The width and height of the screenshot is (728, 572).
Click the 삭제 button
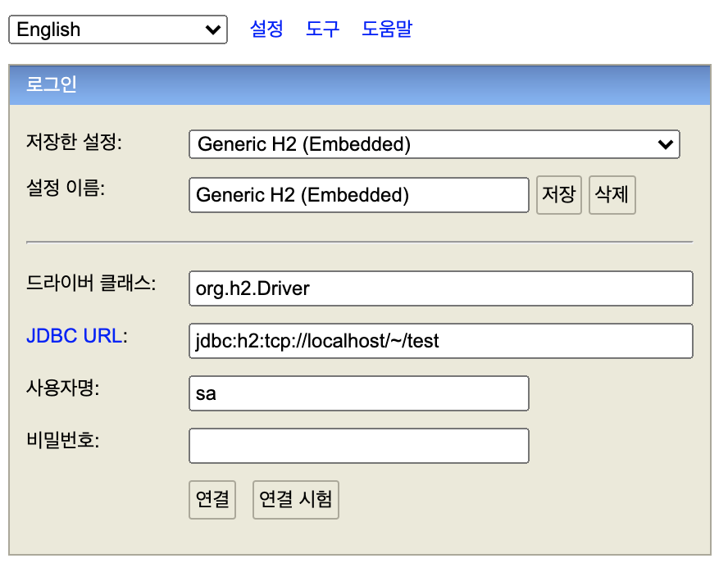(612, 195)
